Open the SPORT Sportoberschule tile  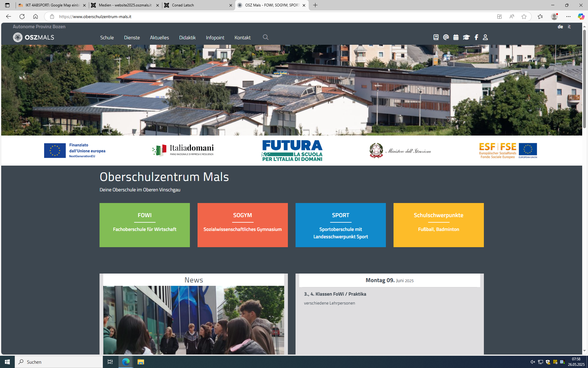point(341,225)
